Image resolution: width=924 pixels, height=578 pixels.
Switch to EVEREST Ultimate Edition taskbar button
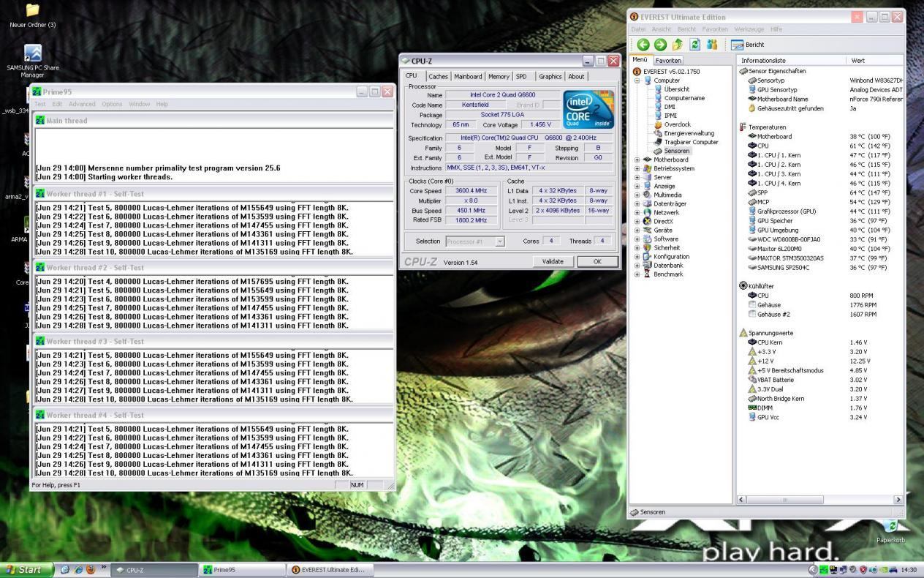331,570
